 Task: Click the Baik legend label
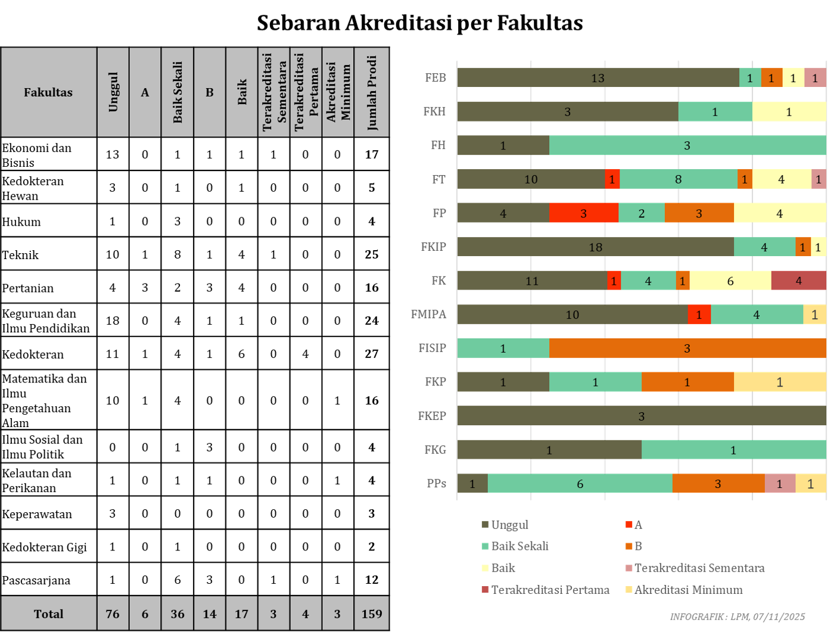[503, 568]
